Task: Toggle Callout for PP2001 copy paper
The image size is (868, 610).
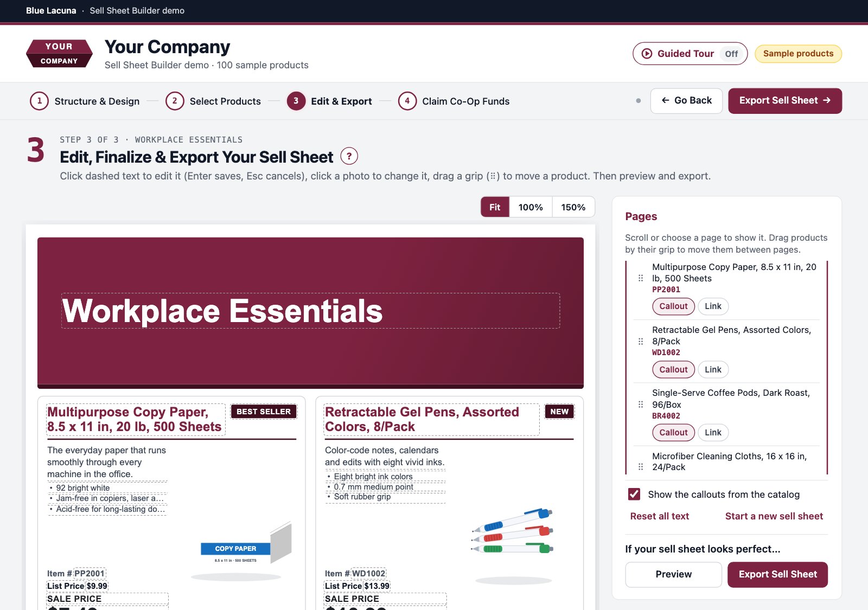Action: tap(673, 306)
